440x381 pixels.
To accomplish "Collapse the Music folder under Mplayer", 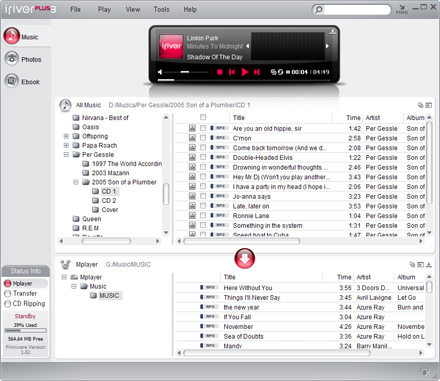I will 74,286.
